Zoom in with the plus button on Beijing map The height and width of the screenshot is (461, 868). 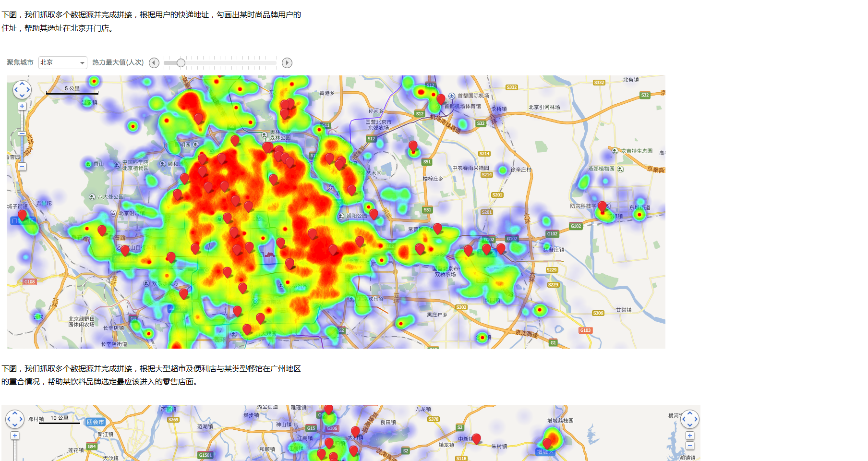tap(22, 106)
